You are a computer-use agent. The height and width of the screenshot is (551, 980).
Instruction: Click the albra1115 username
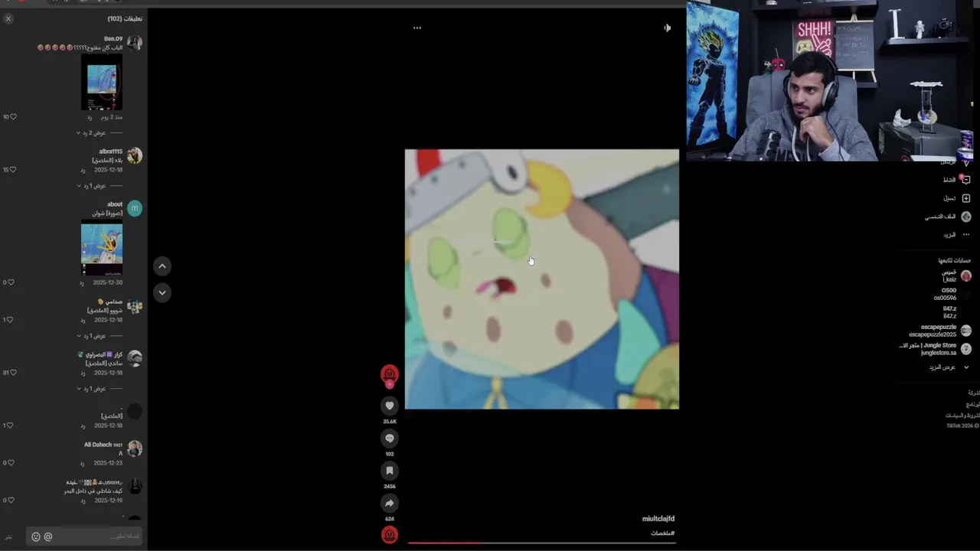coord(110,152)
